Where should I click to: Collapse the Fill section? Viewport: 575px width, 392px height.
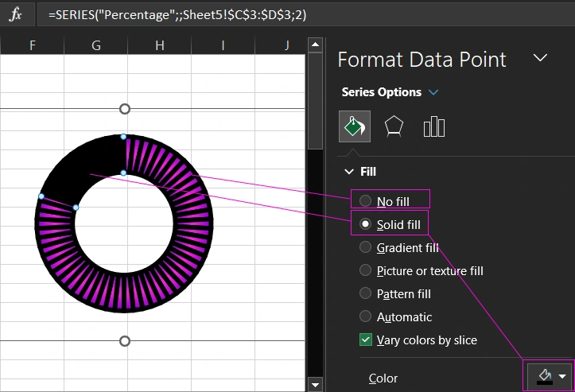(348, 171)
